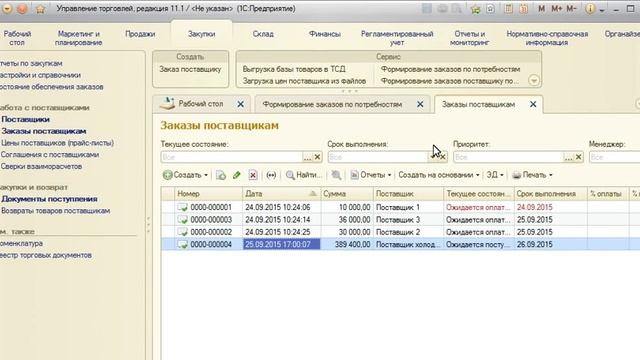Open selection for Текущее состояние via ellipsis
Screen dimensions: 640x360
[x=307, y=157]
